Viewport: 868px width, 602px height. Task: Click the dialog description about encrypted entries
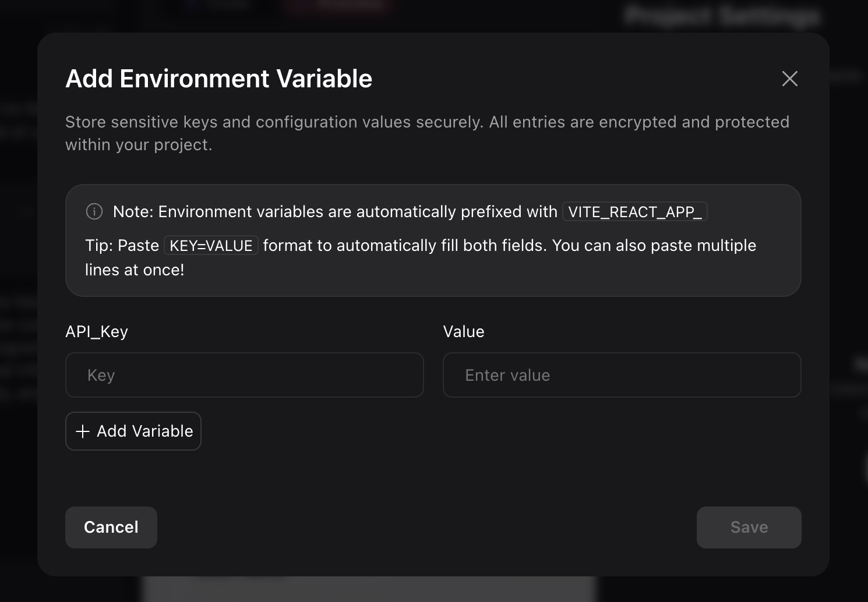click(427, 133)
